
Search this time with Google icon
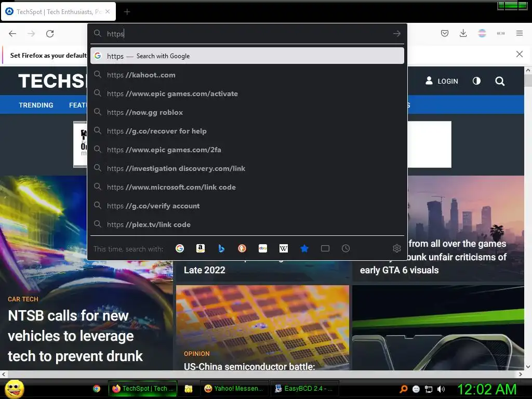(x=180, y=248)
